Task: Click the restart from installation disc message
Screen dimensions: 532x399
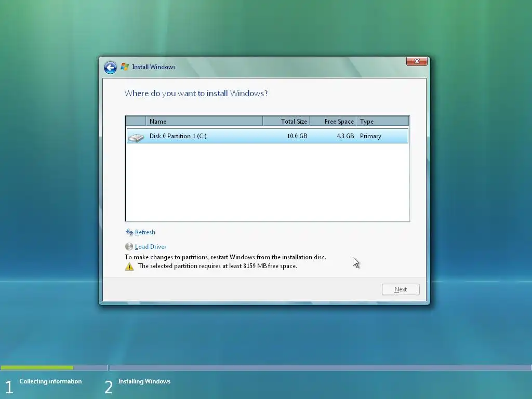Action: (225, 257)
